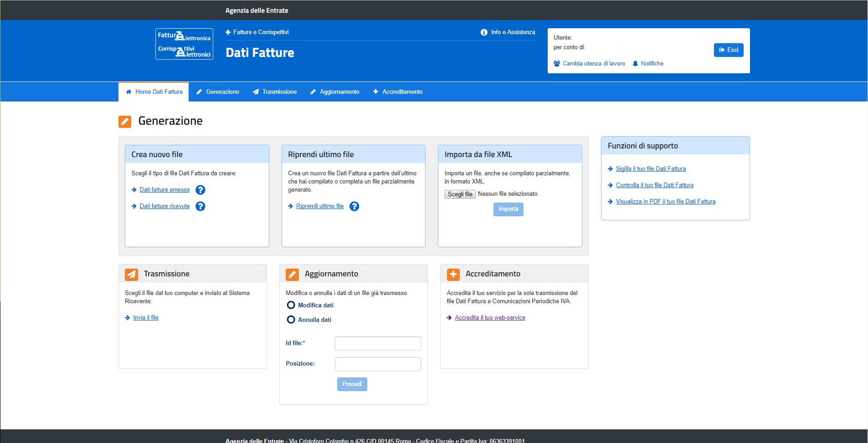
Task: Open help icon for Dati fatture ricevute
Action: click(200, 206)
